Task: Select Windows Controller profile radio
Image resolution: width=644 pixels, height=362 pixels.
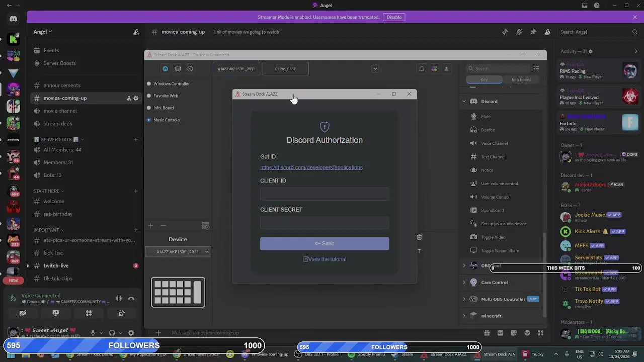Action: point(149,83)
